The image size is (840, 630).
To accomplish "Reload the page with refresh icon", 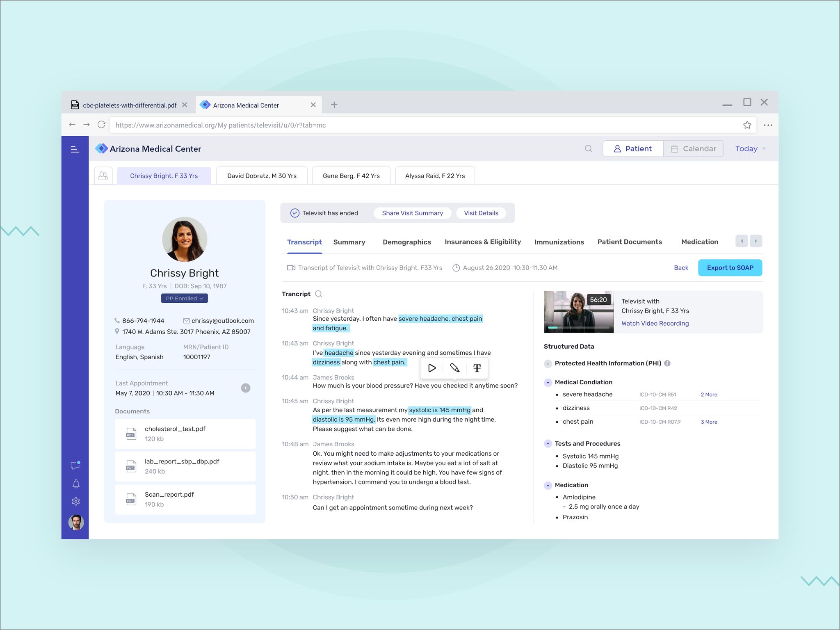I will [x=101, y=125].
